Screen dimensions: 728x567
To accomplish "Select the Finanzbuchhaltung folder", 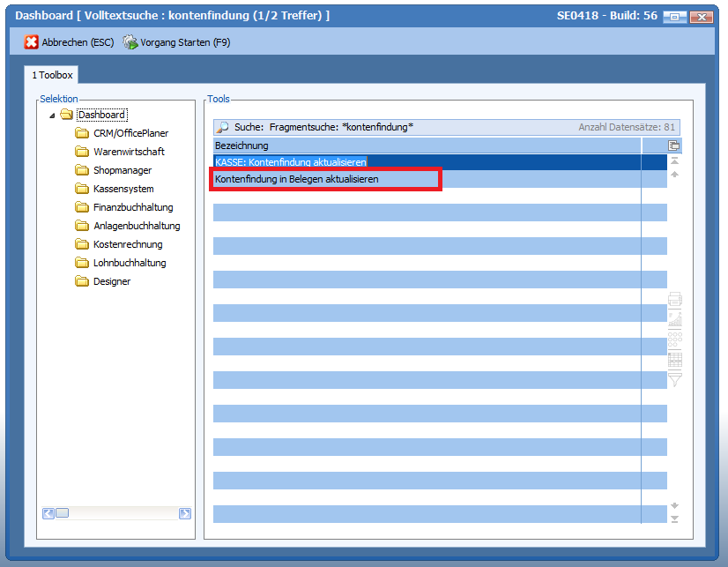I will [133, 207].
